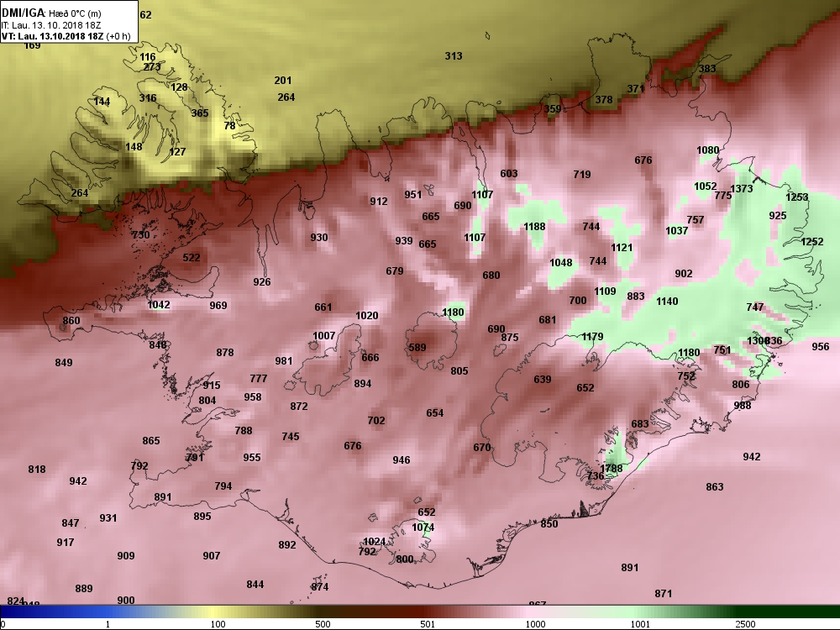Click the '100' label on the color scale
Image resolution: width=840 pixels, height=630 pixels.
tap(218, 624)
